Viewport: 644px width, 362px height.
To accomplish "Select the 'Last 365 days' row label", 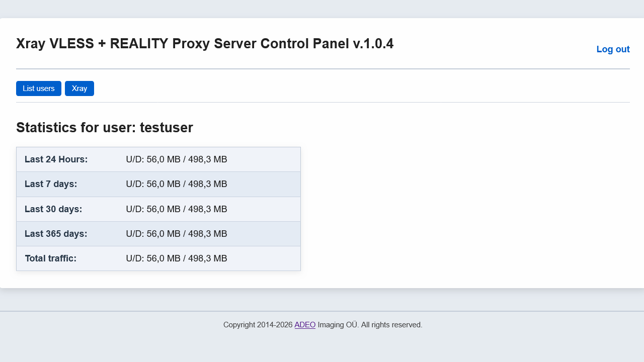I will [56, 234].
